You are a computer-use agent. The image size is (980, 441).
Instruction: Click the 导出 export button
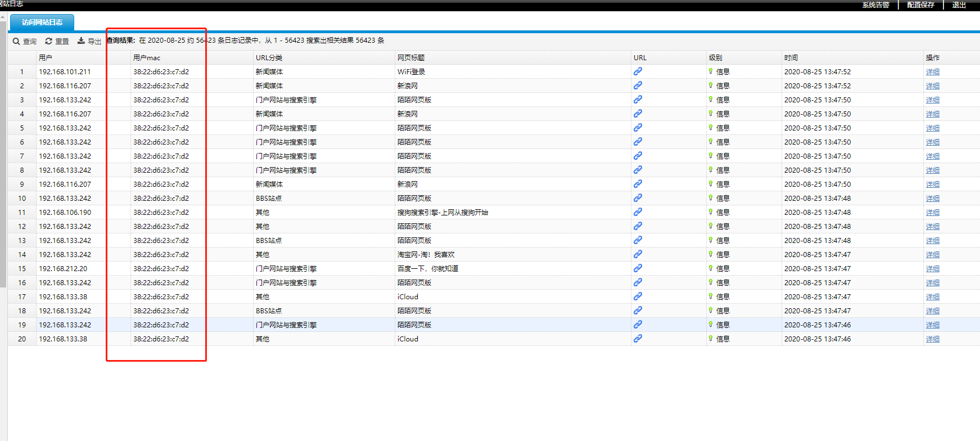point(89,41)
